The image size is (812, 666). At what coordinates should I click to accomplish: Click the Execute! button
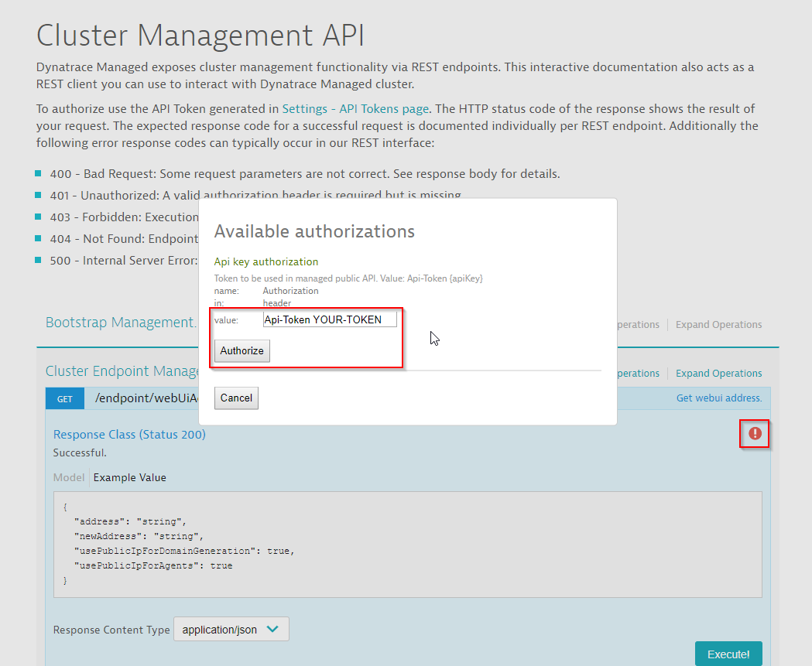728,654
